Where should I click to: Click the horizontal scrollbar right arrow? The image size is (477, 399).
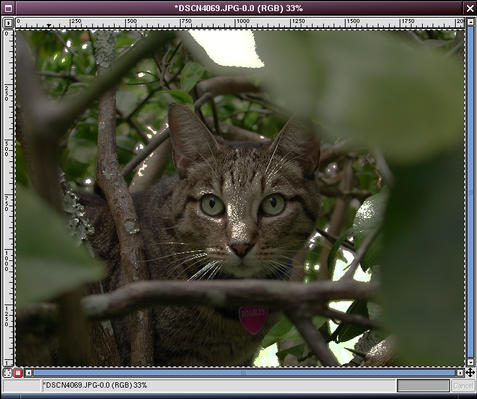click(460, 373)
